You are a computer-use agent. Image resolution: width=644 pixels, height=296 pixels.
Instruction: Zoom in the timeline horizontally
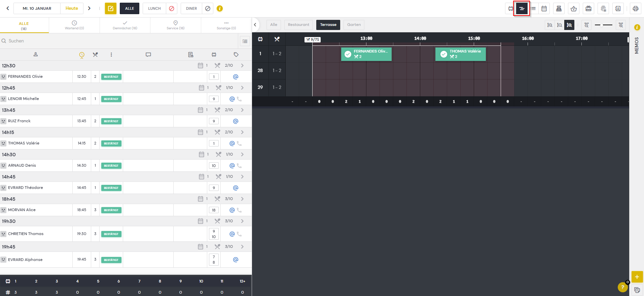(x=621, y=25)
